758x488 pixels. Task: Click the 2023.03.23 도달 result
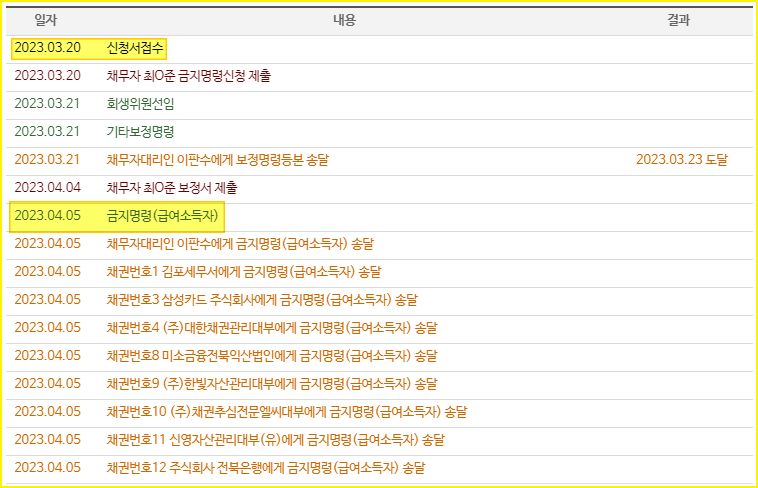682,160
